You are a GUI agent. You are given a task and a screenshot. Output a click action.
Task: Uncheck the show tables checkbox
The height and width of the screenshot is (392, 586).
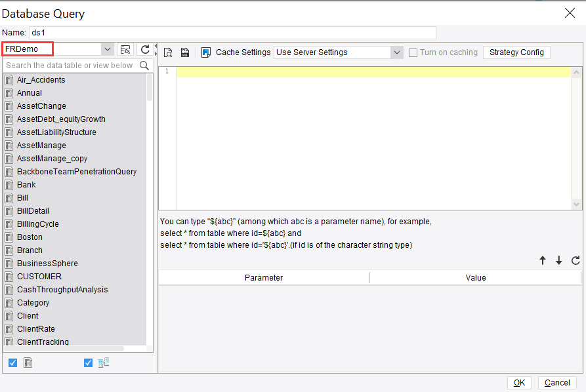click(12, 363)
